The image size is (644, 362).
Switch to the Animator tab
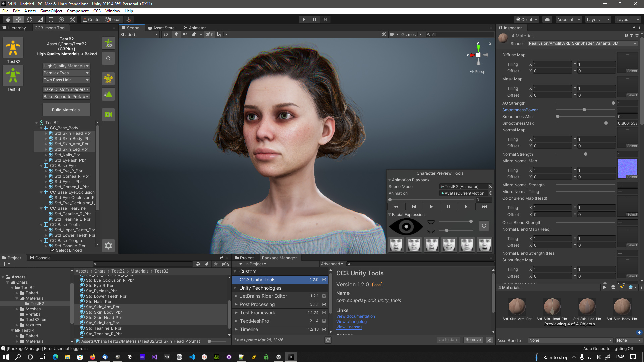195,28
